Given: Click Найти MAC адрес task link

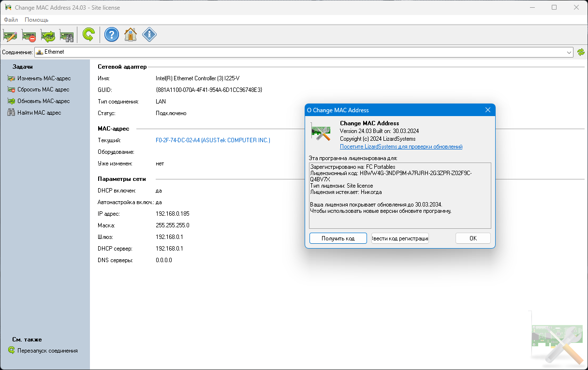Looking at the screenshot, I should (39, 113).
